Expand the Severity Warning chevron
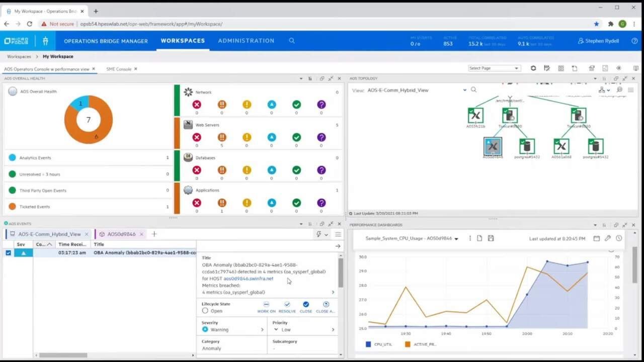Viewport: 644px width, 362px height. pyautogui.click(x=262, y=330)
